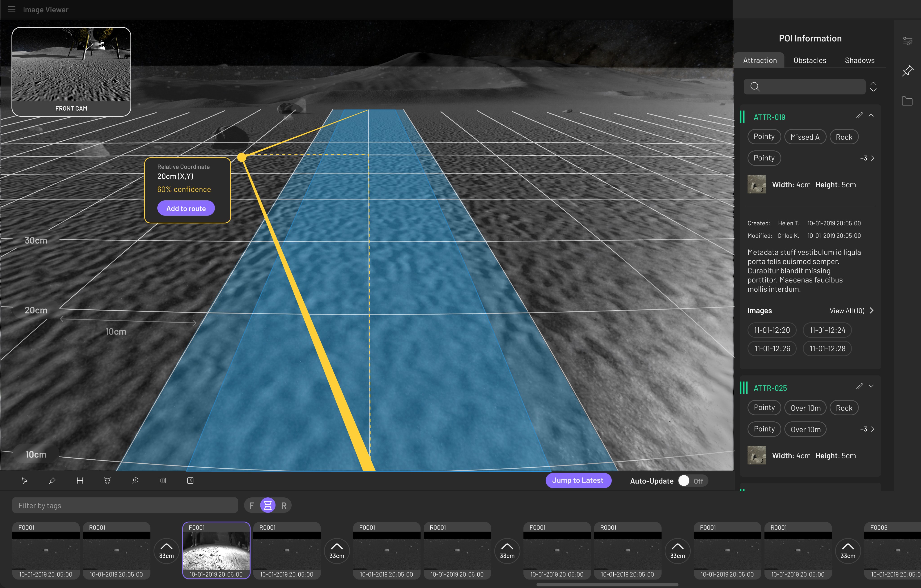This screenshot has height=588, width=921.
Task: Click the Jump to Latest button
Action: coord(578,481)
